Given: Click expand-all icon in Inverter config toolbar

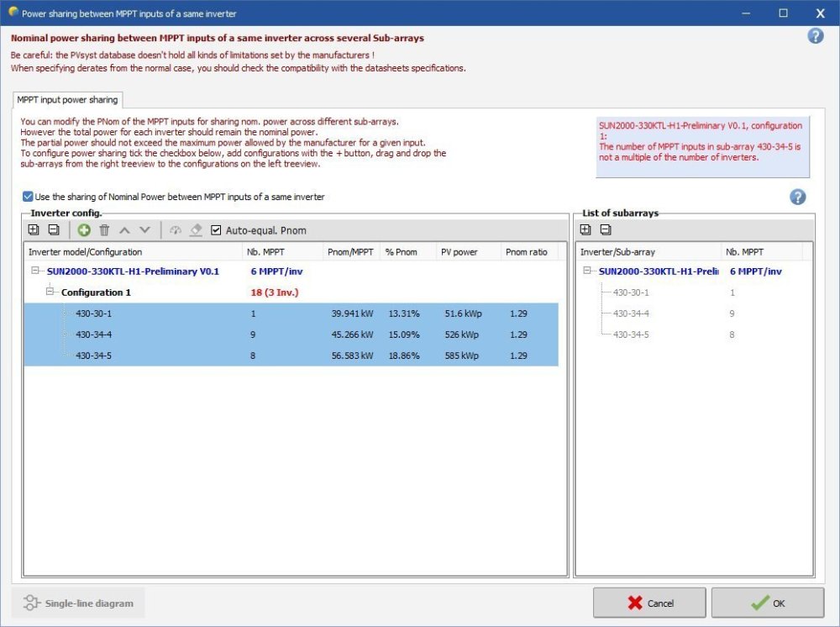Looking at the screenshot, I should click(34, 230).
